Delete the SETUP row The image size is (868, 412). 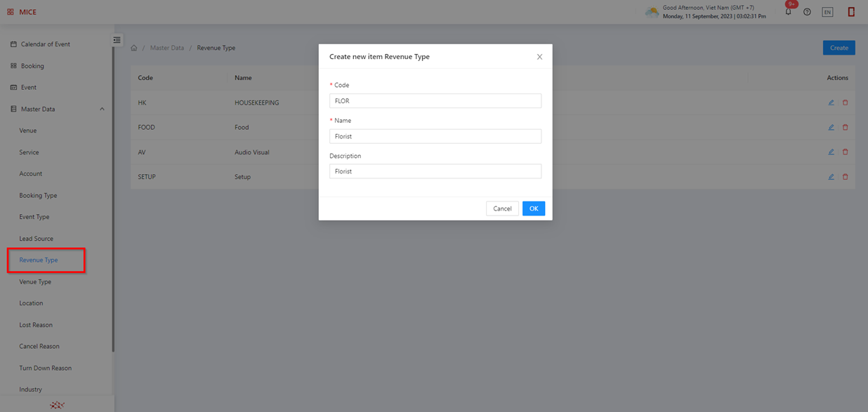pos(845,177)
